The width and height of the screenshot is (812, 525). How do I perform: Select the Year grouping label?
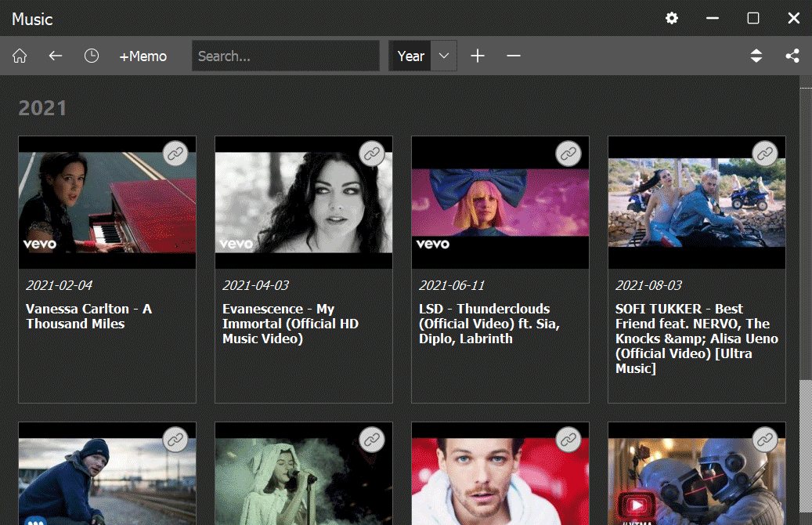click(410, 56)
